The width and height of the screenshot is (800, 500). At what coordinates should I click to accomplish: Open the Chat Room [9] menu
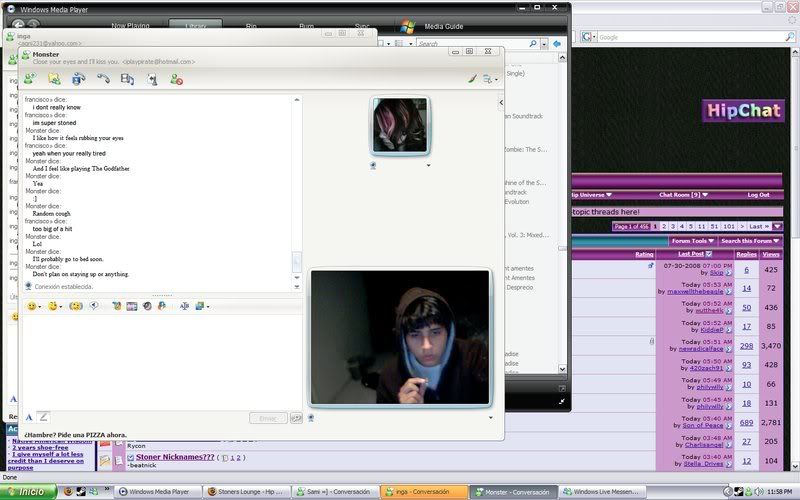click(x=683, y=195)
